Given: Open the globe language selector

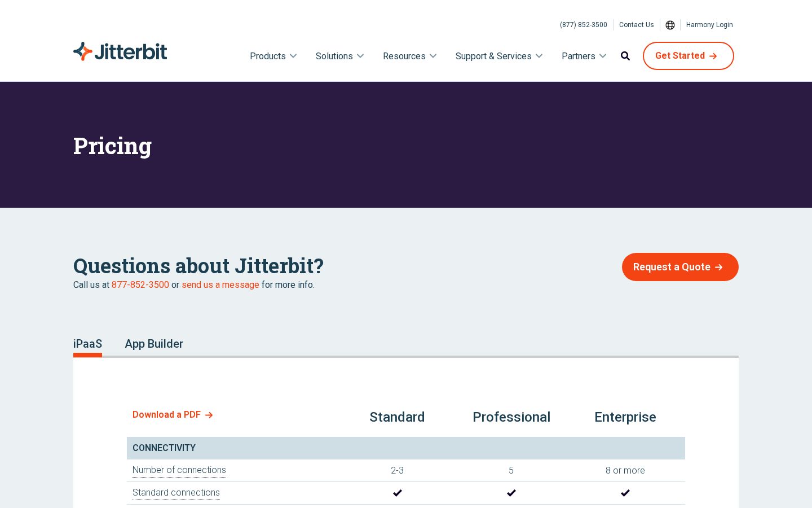Looking at the screenshot, I should click(670, 25).
